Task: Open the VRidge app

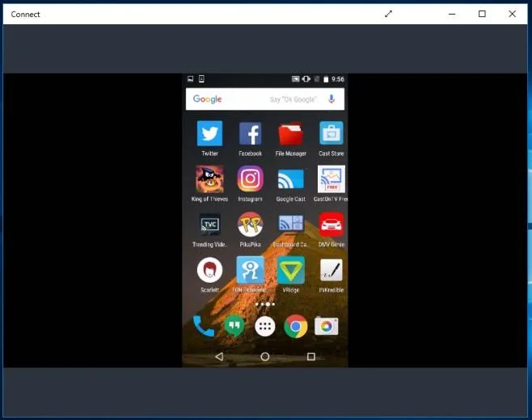Action: pos(291,270)
